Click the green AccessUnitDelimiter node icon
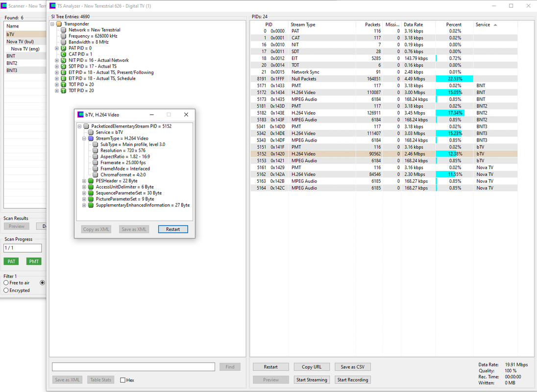Image resolution: width=537 pixels, height=392 pixels. tap(91, 187)
